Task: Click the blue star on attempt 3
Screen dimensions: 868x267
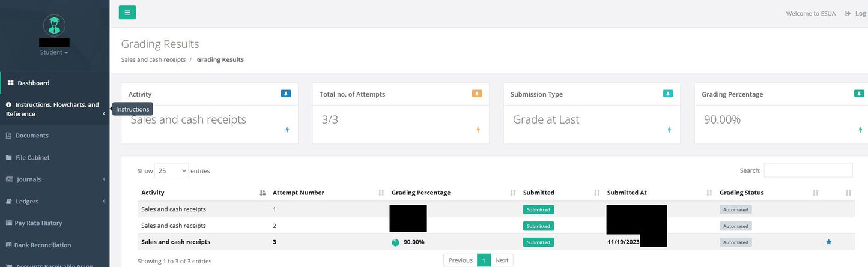Action: point(829,242)
